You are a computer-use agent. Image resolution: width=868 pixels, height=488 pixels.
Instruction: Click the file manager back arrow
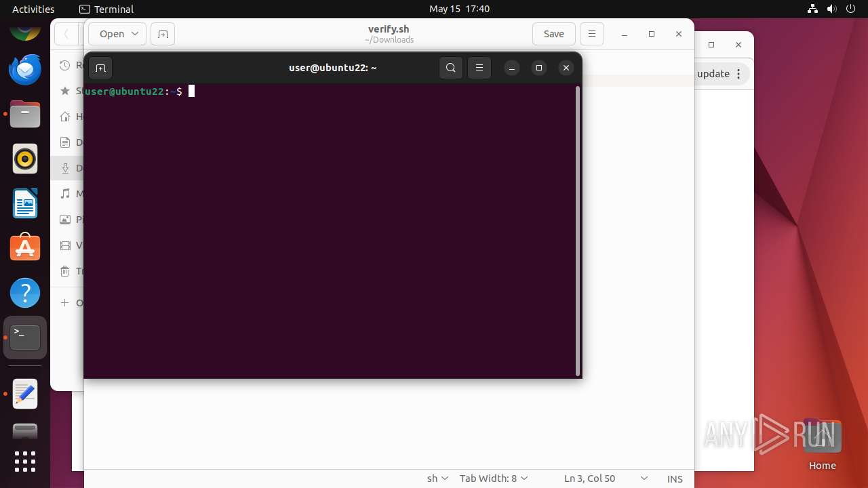tap(66, 34)
